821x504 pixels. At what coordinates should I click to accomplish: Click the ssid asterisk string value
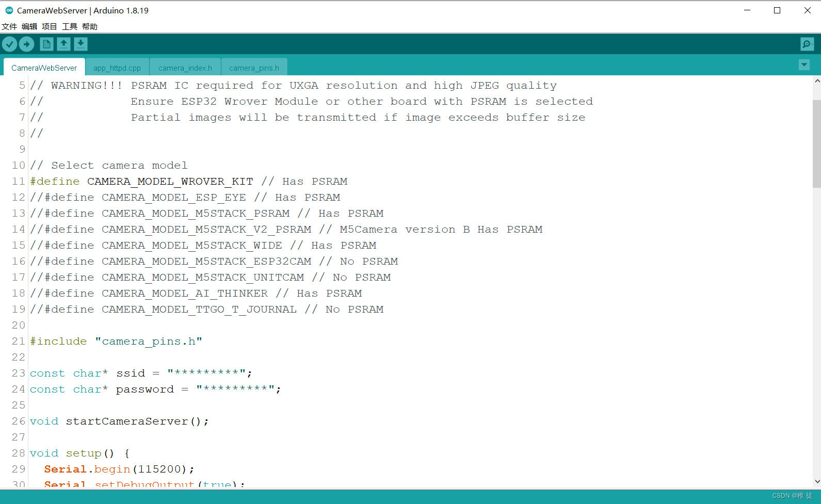point(206,372)
